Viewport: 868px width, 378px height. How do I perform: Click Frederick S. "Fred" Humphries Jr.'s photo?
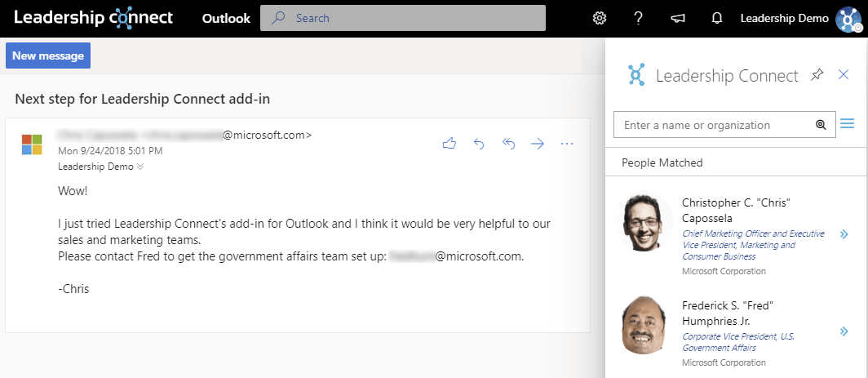point(642,324)
